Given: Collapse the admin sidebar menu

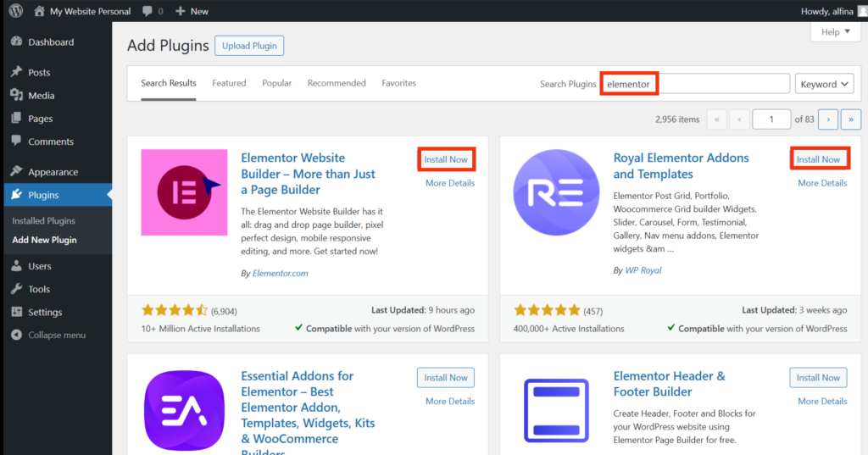Looking at the screenshot, I should pos(56,335).
